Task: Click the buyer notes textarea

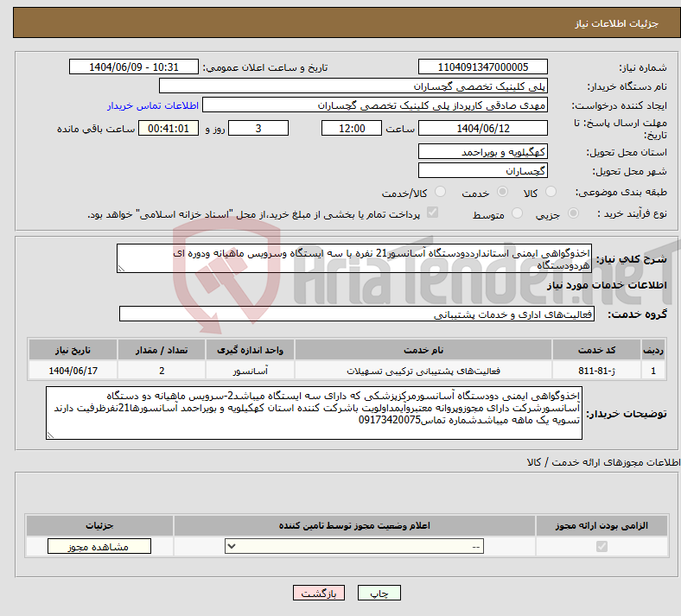Action: pos(314,413)
